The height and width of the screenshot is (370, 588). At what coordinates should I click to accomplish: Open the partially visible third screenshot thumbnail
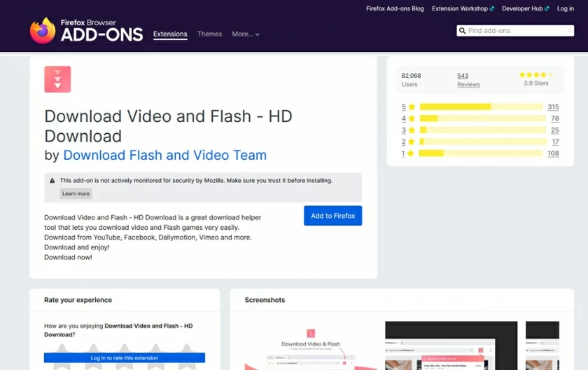click(x=542, y=345)
